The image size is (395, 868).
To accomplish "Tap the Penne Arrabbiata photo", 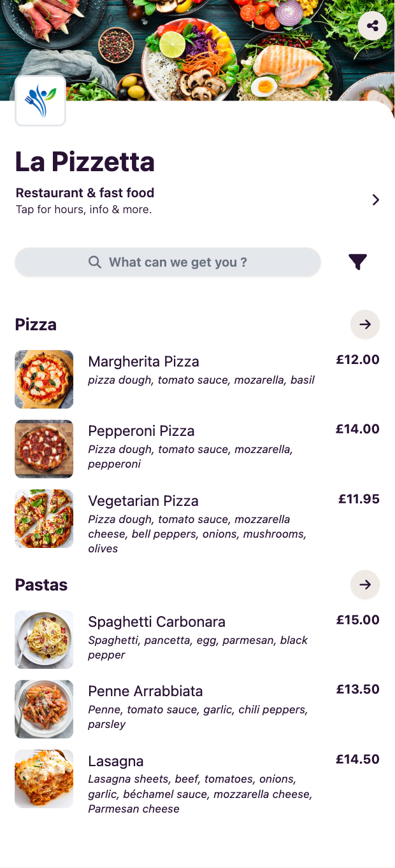I will (x=44, y=709).
